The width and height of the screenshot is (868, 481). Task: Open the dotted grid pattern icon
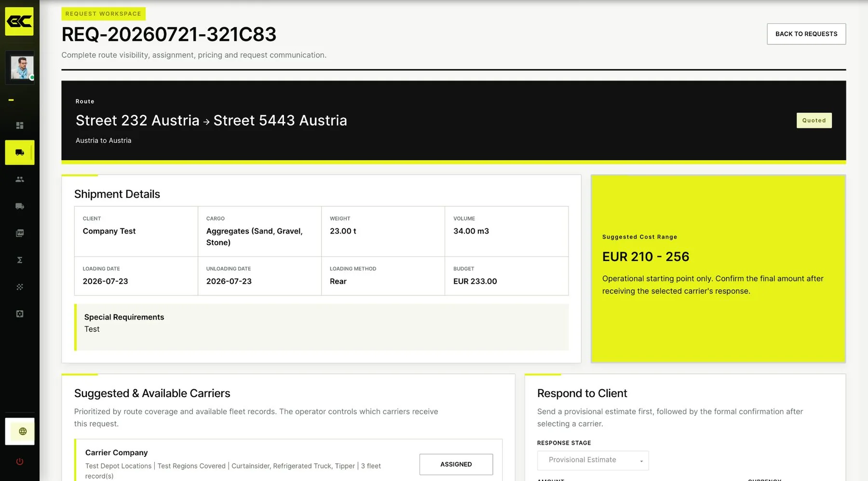tap(20, 287)
